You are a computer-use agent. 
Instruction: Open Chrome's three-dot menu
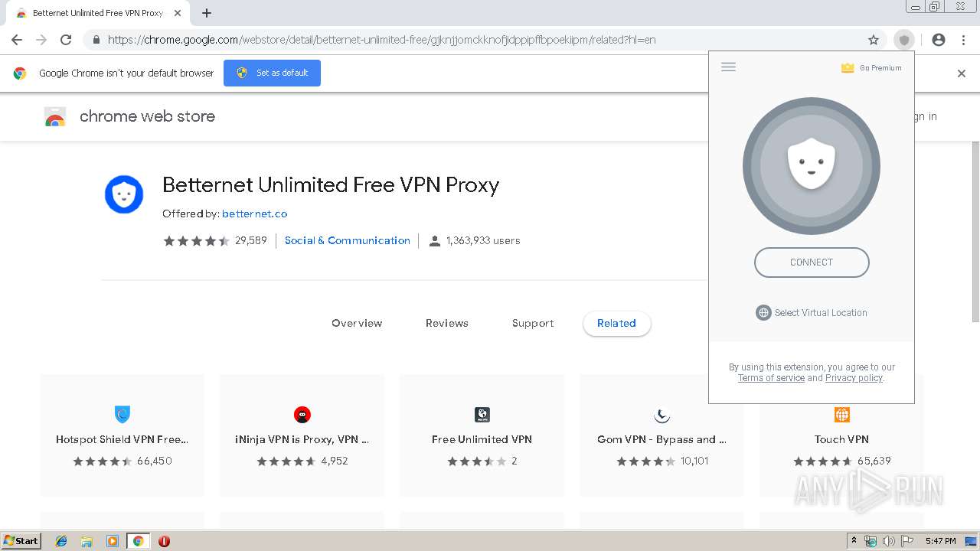pyautogui.click(x=963, y=40)
